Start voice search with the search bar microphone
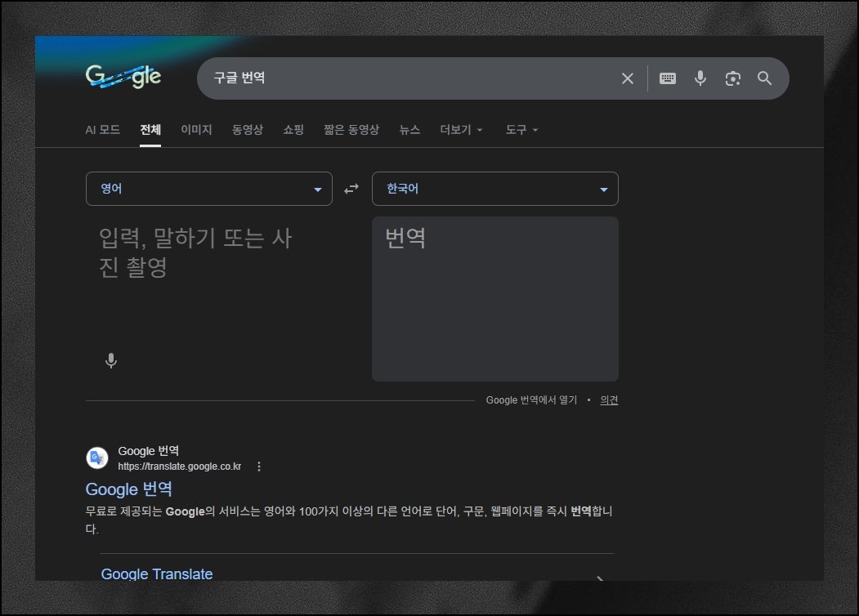This screenshot has height=616, width=859. pyautogui.click(x=700, y=78)
